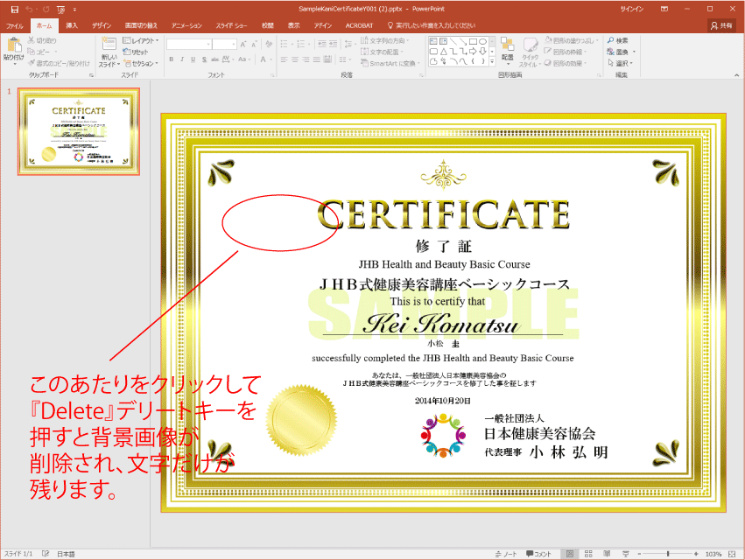Image resolution: width=745 pixels, height=560 pixels.
Task: Click サインイン (Sign in) link
Action: [x=631, y=9]
